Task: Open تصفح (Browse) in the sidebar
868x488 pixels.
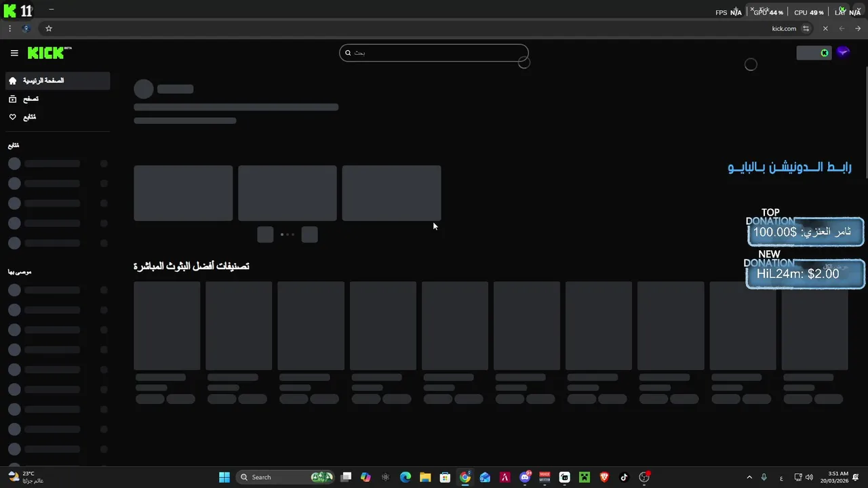Action: pyautogui.click(x=58, y=99)
